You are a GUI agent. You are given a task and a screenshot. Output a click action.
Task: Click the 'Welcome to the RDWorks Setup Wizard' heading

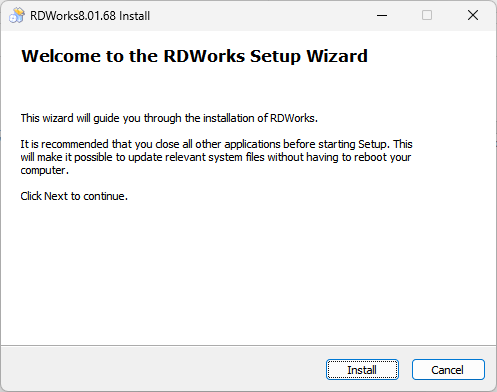pyautogui.click(x=194, y=56)
